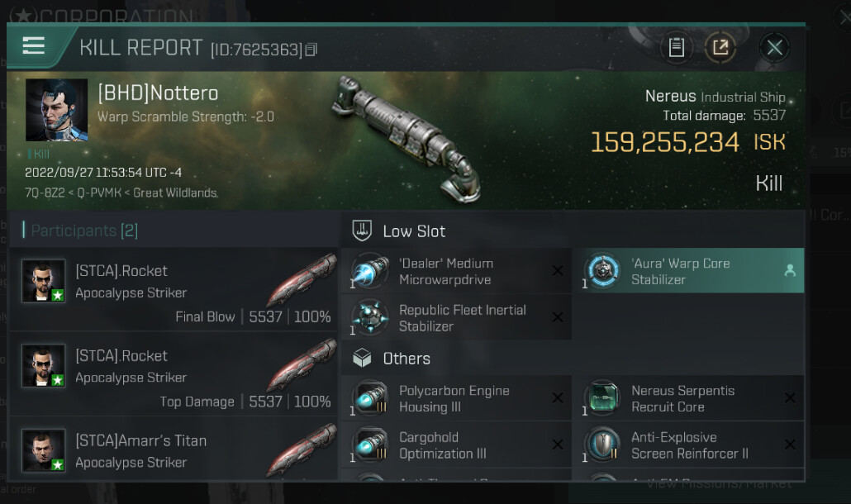Copy the kill report ID

click(311, 50)
